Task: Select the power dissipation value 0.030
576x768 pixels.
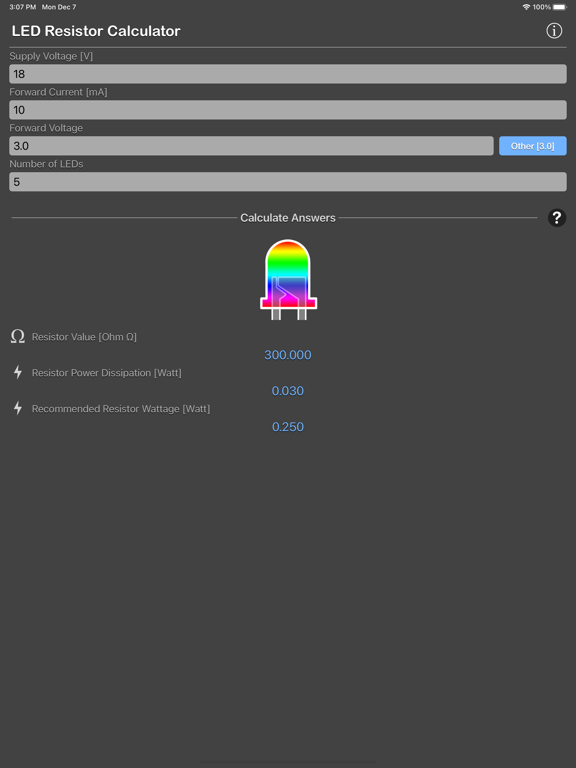Action: 288,391
